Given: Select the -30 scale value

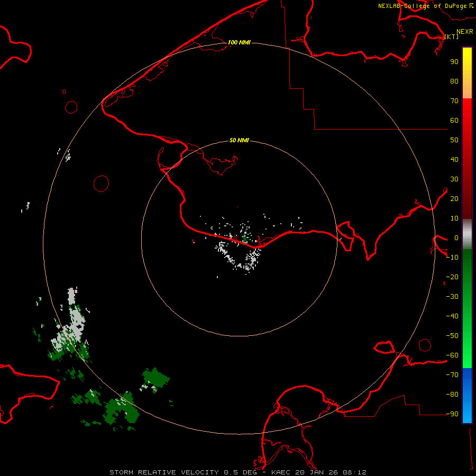Looking at the screenshot, I should 452,297.
